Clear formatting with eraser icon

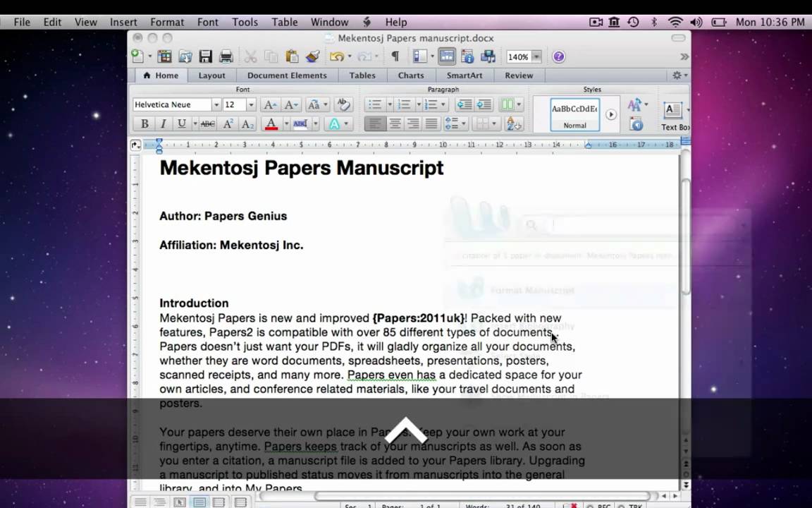click(343, 104)
